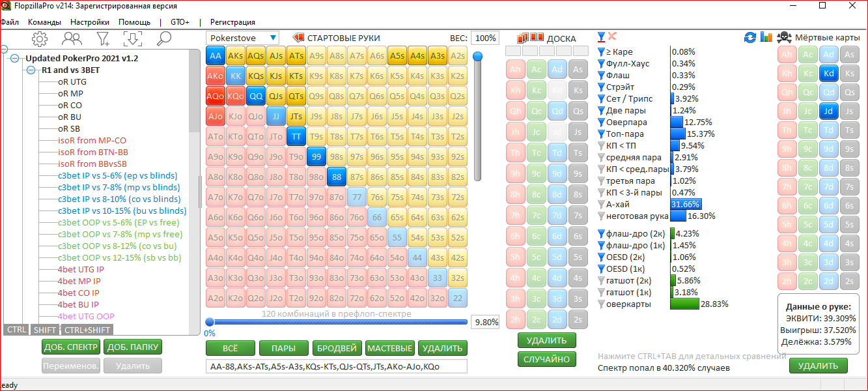Click the import arrow-in-frame icon
The width and height of the screenshot is (868, 391).
132,39
